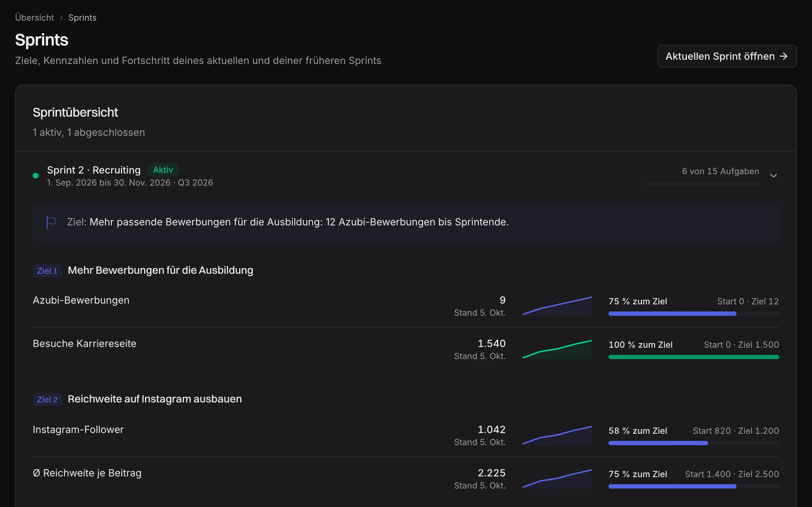Expand the Sprint 2 Recruiting row chevron
812x507 pixels.
pyautogui.click(x=773, y=176)
